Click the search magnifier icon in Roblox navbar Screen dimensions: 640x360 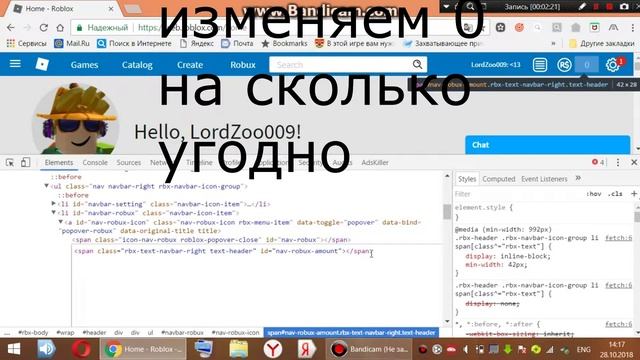coord(417,64)
